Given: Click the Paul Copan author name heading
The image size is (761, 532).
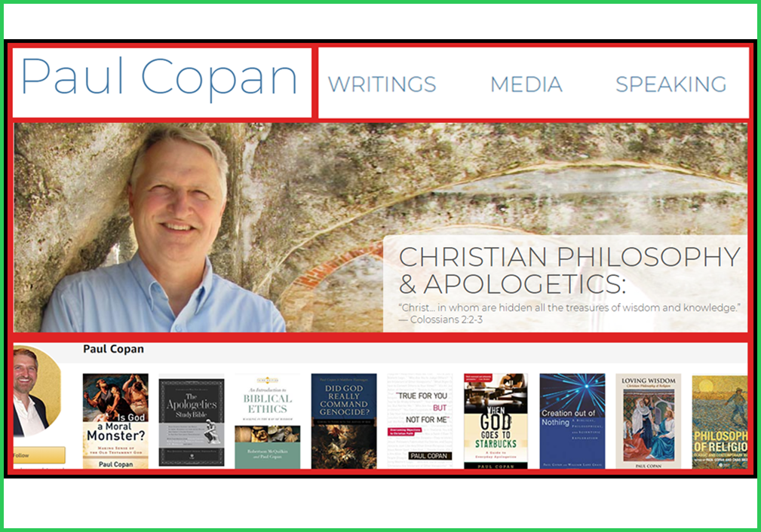Looking at the screenshot, I should pyautogui.click(x=114, y=349).
